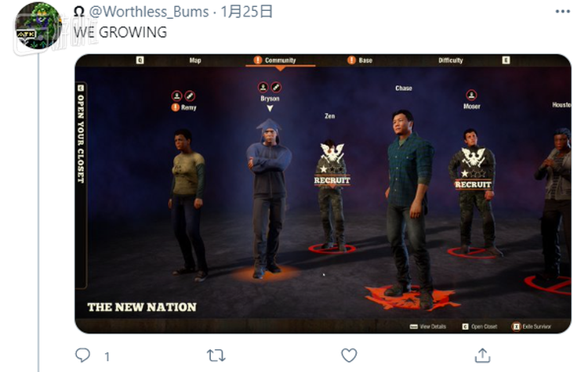Select the Community tab
This screenshot has height=372, width=588.
[x=280, y=60]
